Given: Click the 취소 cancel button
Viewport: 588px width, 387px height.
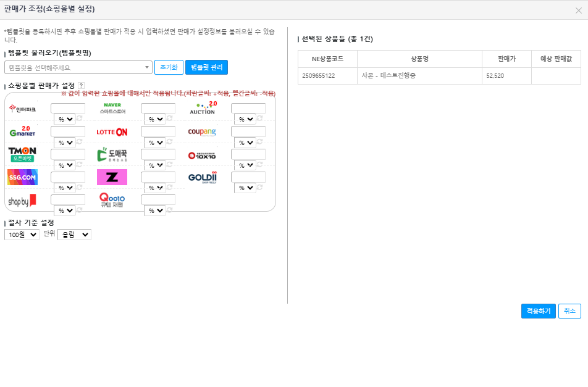Looking at the screenshot, I should click(x=569, y=311).
